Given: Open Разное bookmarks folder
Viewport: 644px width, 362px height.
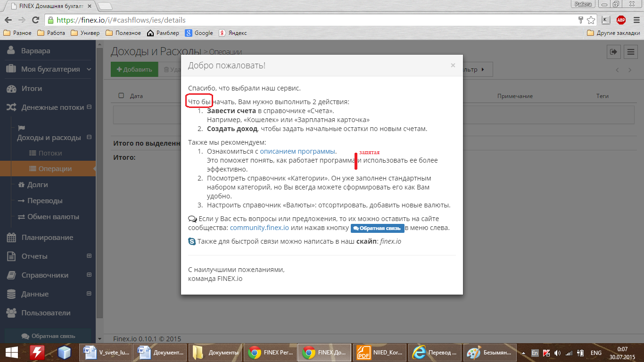Looking at the screenshot, I should [x=17, y=33].
